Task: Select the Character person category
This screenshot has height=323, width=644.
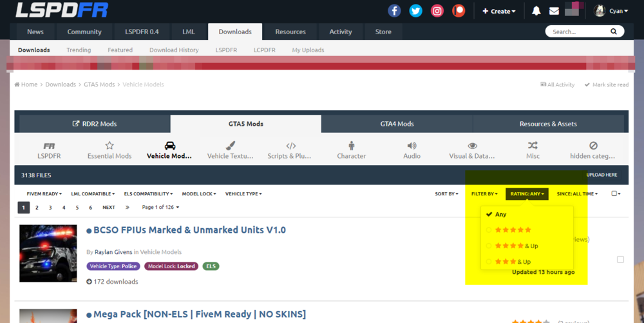Action: [351, 150]
